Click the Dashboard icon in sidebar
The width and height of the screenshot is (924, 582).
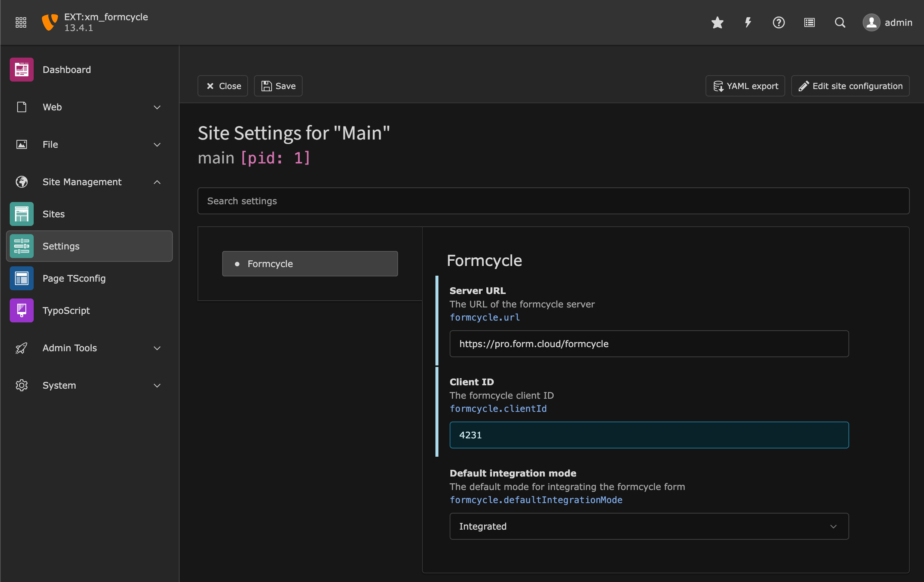tap(21, 69)
